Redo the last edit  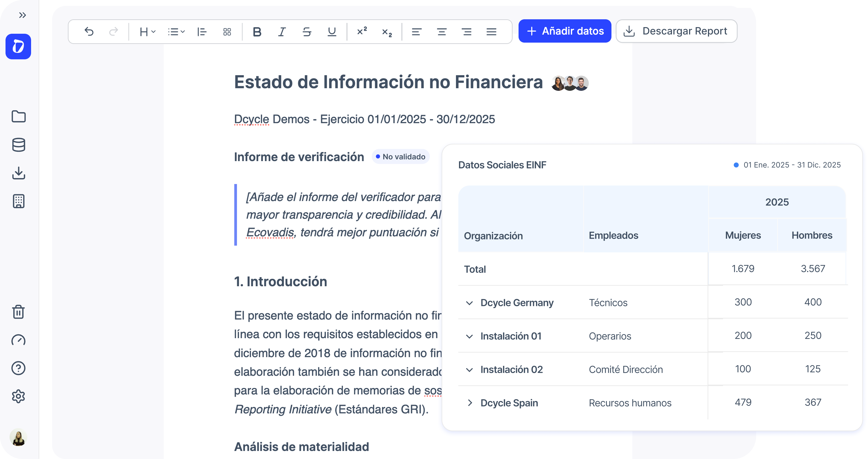(x=113, y=31)
